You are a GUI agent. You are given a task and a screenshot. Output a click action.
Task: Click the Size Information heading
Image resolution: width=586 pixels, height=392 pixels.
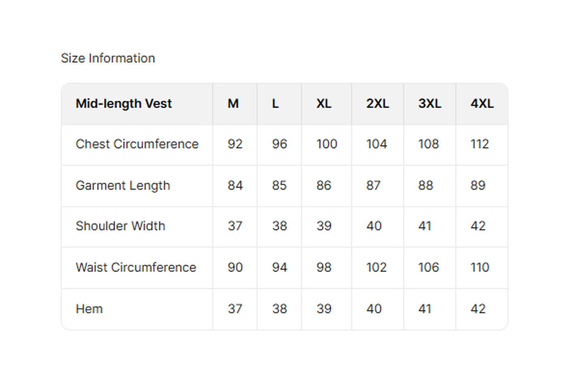(x=108, y=58)
